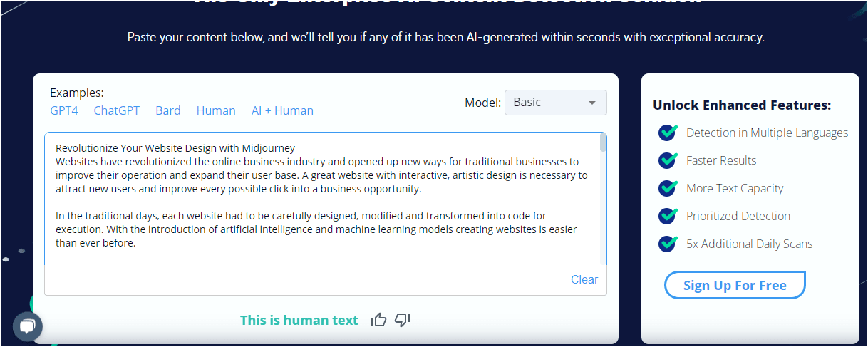Click '5x Additional Daily Scans' text
Screen dimensions: 868x347
point(749,244)
